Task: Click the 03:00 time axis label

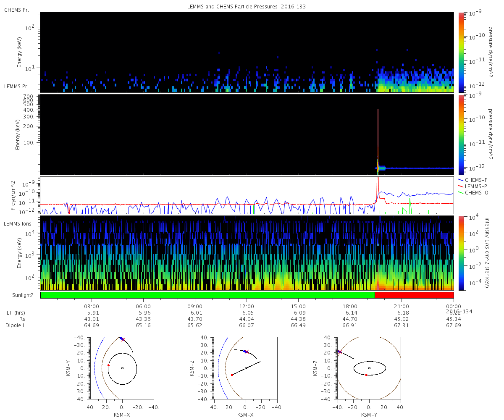Action: tap(92, 307)
